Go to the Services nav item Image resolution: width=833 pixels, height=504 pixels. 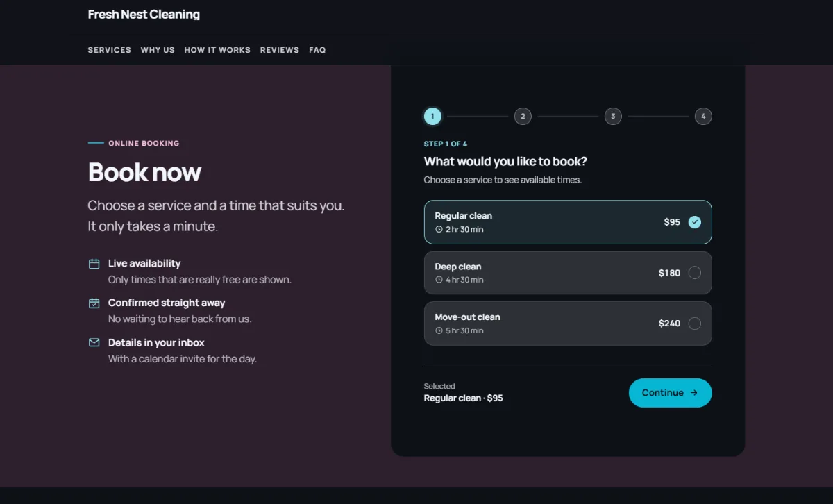(x=110, y=50)
